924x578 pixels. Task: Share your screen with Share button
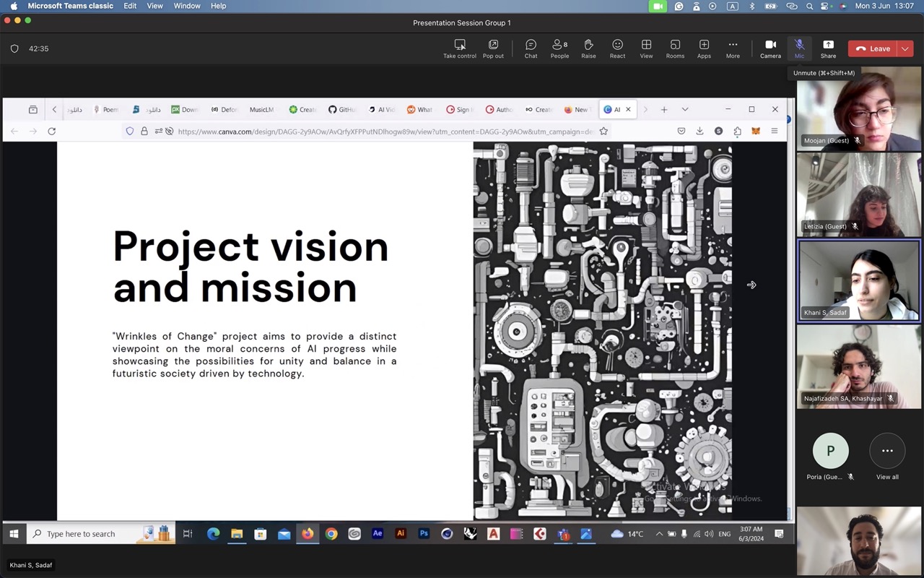pyautogui.click(x=828, y=48)
